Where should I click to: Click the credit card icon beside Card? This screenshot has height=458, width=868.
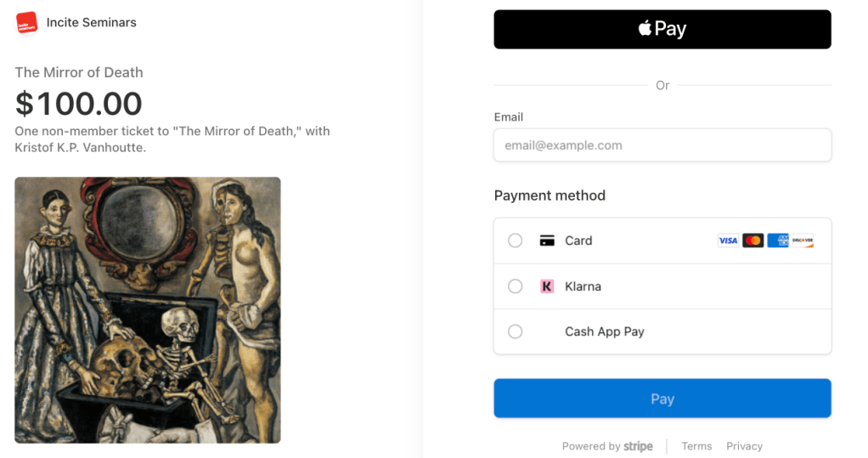[x=547, y=240]
